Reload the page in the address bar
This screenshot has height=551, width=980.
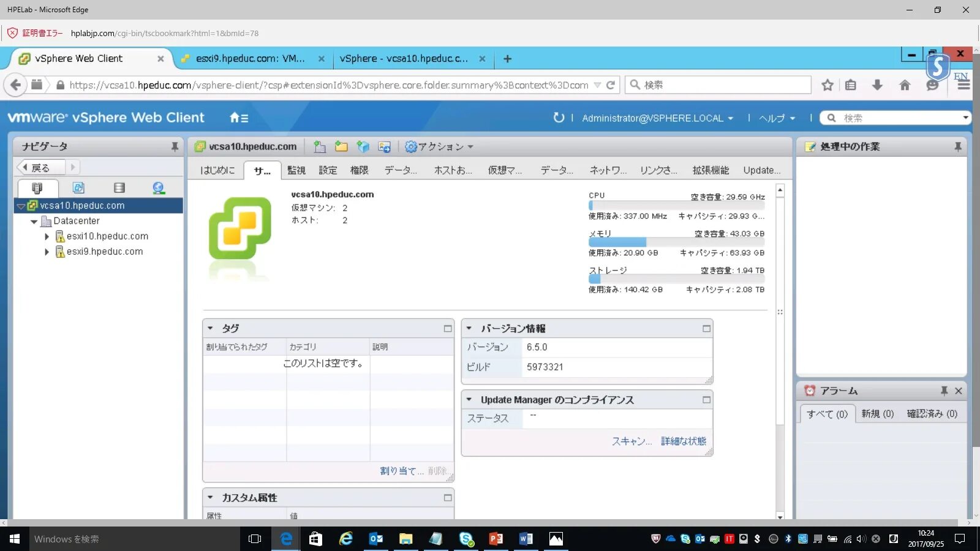pyautogui.click(x=611, y=85)
